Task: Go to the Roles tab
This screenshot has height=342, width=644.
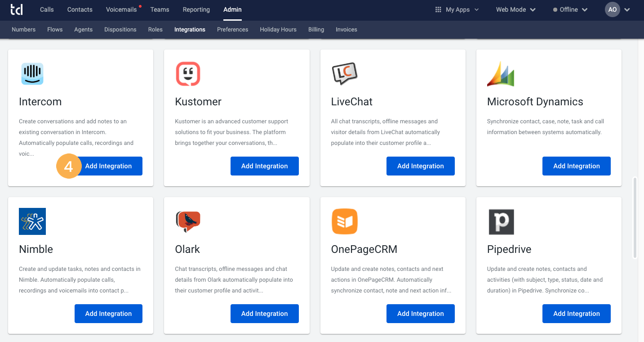Action: (155, 29)
